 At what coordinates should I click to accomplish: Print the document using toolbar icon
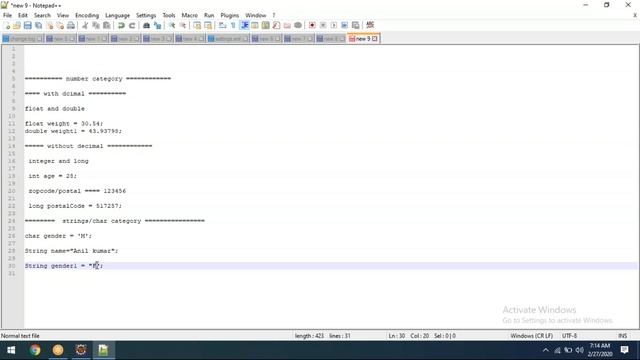(x=71, y=25)
